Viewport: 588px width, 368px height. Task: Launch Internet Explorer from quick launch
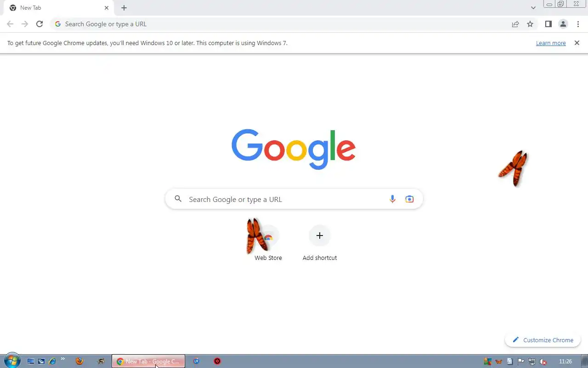coord(52,361)
